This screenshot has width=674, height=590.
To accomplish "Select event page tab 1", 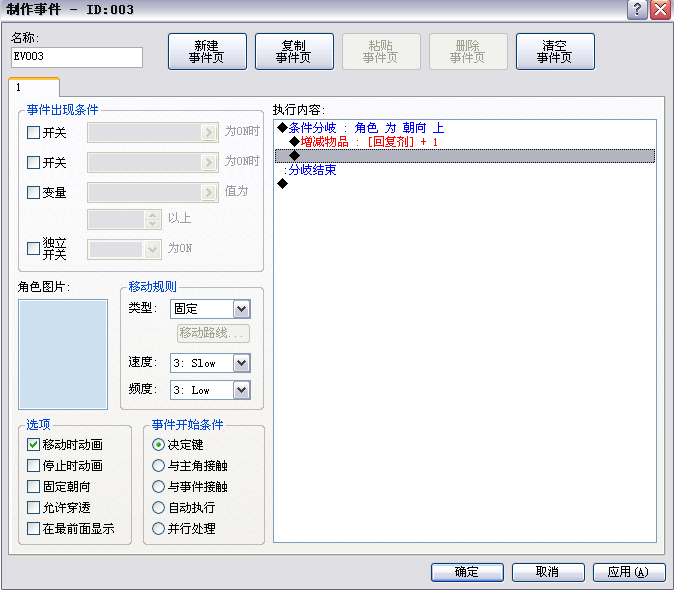I will coord(34,87).
